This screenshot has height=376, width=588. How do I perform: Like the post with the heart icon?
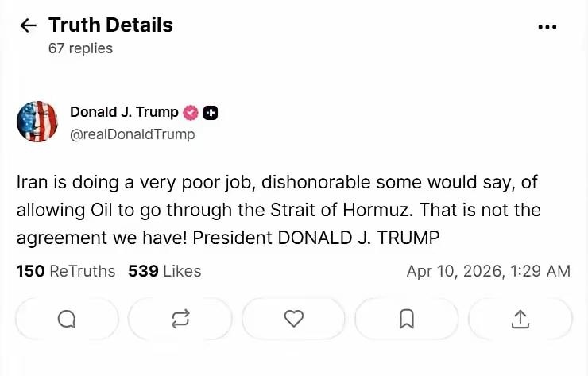[294, 319]
